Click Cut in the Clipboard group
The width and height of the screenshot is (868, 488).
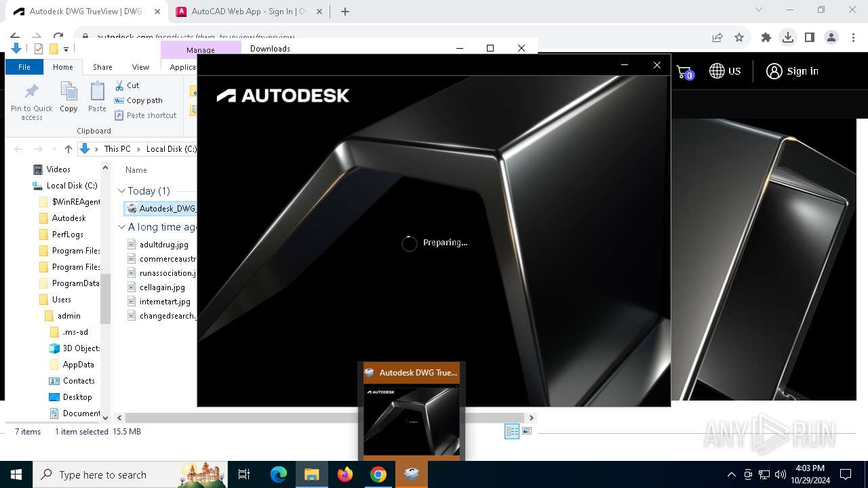(x=127, y=85)
